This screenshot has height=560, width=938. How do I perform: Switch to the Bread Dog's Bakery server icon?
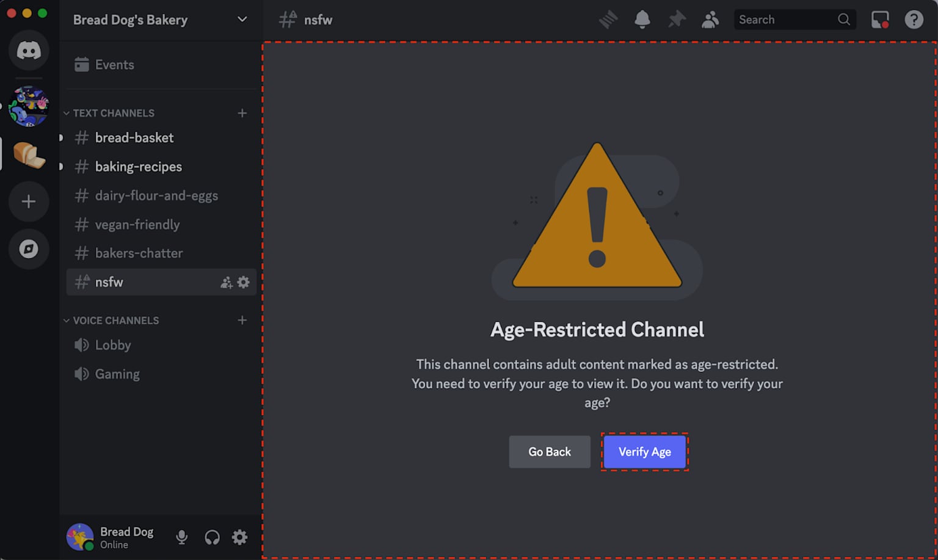pyautogui.click(x=29, y=154)
